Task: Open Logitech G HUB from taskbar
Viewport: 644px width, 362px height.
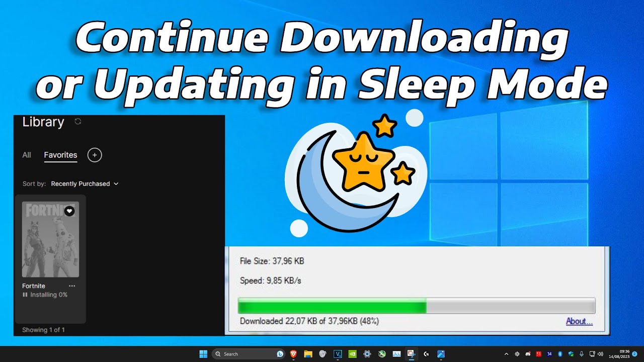Action: [x=426, y=354]
